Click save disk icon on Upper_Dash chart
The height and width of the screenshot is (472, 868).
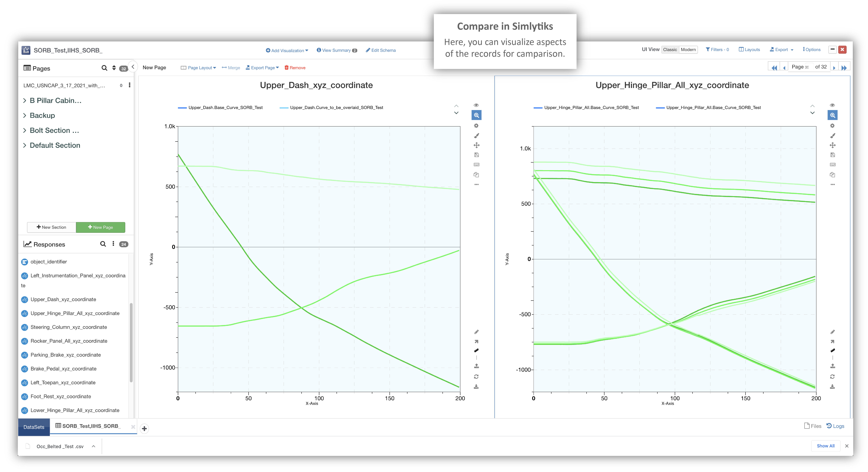476,155
